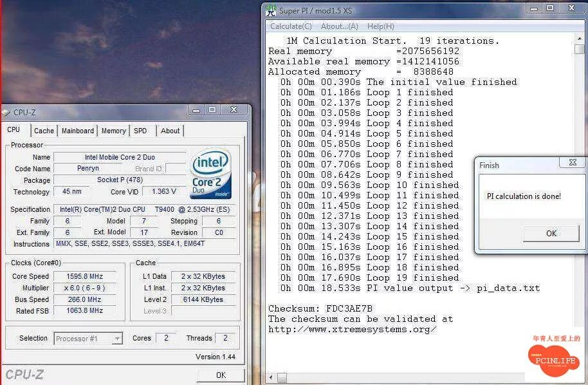Click the Super PI horizontal scrollbar thumb

[282, 377]
